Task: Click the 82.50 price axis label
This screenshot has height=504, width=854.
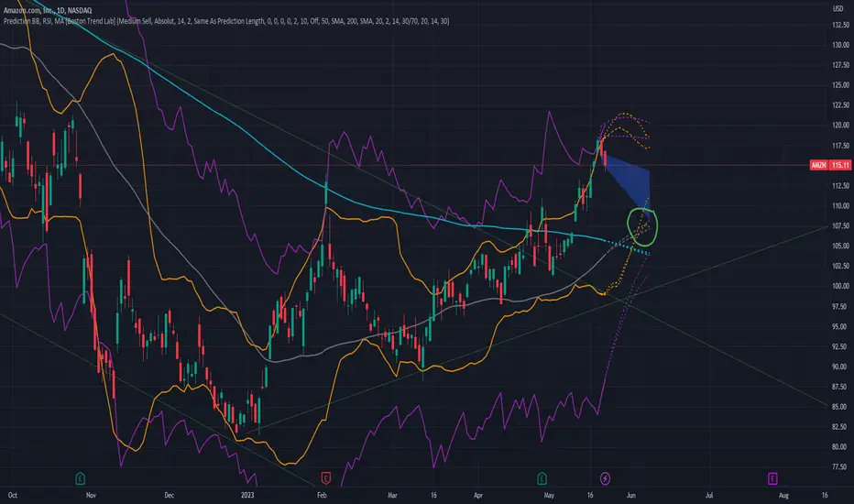Action: coord(841,427)
